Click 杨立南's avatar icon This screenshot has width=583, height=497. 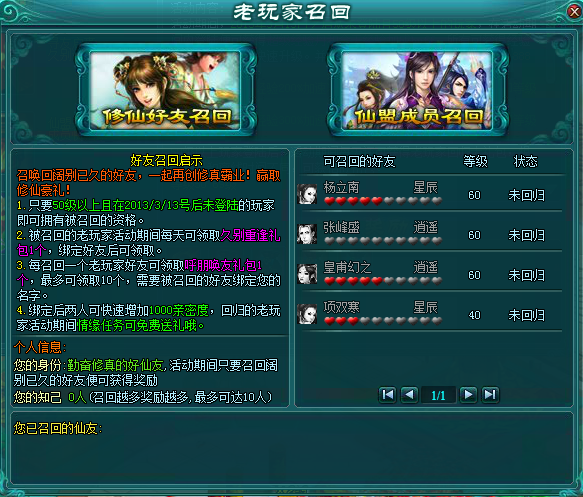coord(307,194)
